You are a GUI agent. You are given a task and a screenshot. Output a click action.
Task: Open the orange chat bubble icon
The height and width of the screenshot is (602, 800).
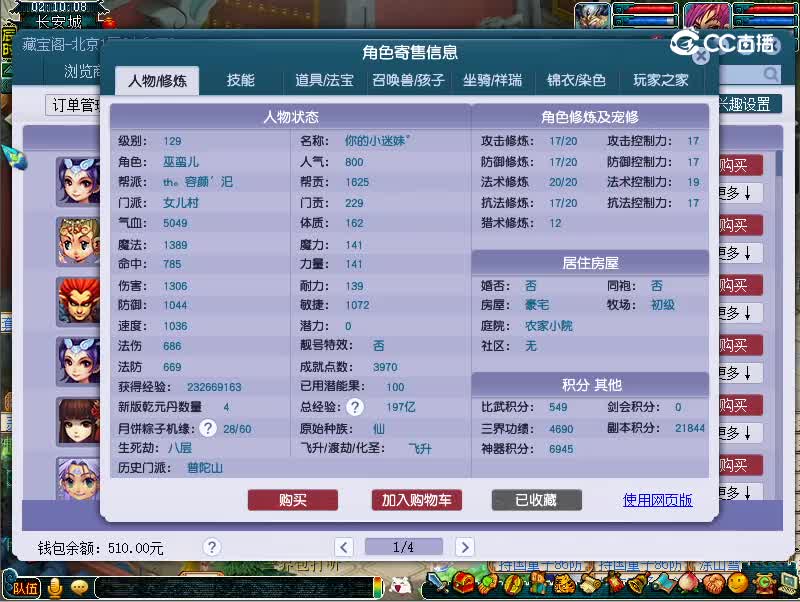tap(80, 588)
